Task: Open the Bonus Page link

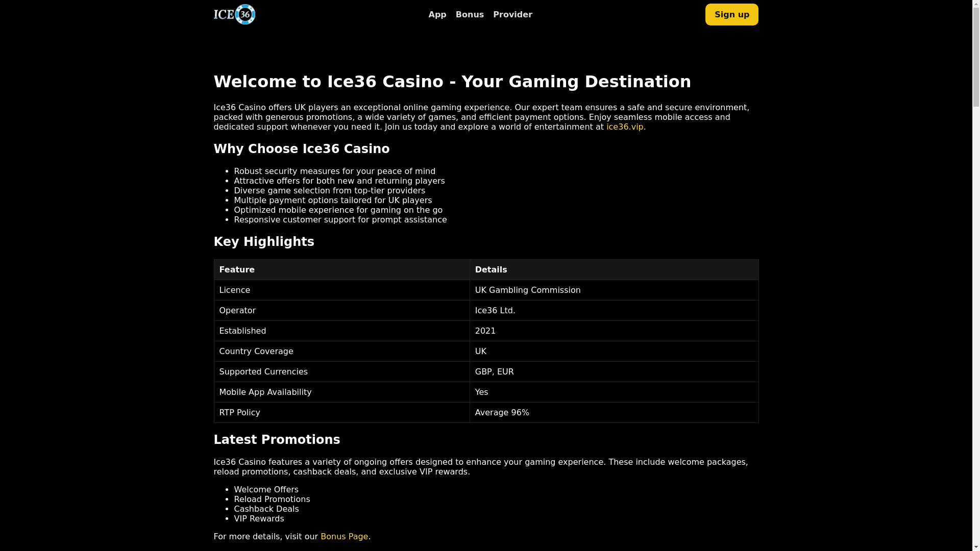Action: point(344,537)
